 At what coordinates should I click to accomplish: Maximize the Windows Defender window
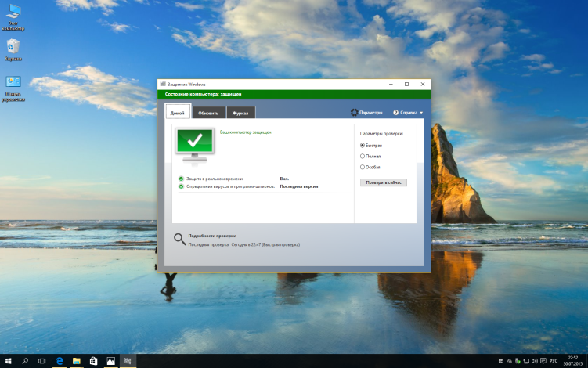pyautogui.click(x=406, y=84)
